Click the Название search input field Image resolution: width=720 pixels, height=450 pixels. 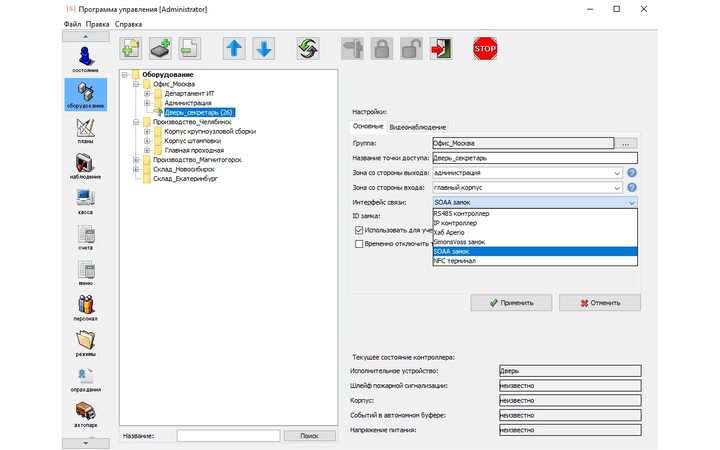tap(228, 436)
